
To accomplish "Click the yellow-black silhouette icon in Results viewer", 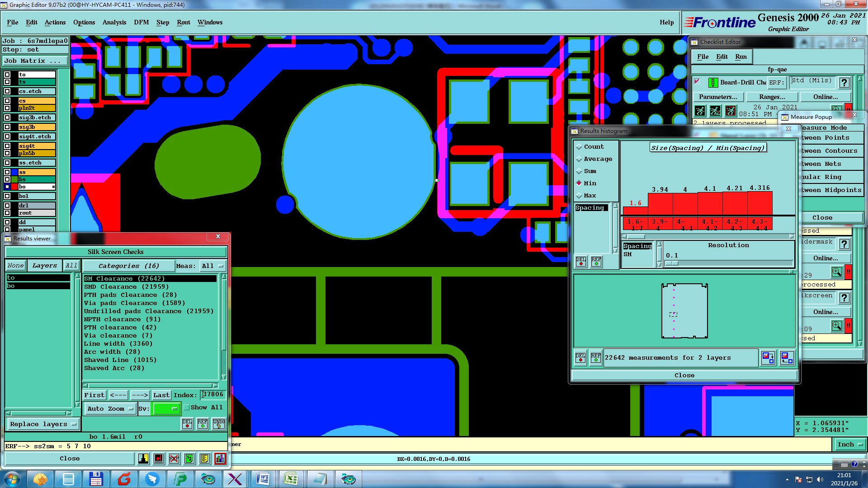I will (x=143, y=459).
